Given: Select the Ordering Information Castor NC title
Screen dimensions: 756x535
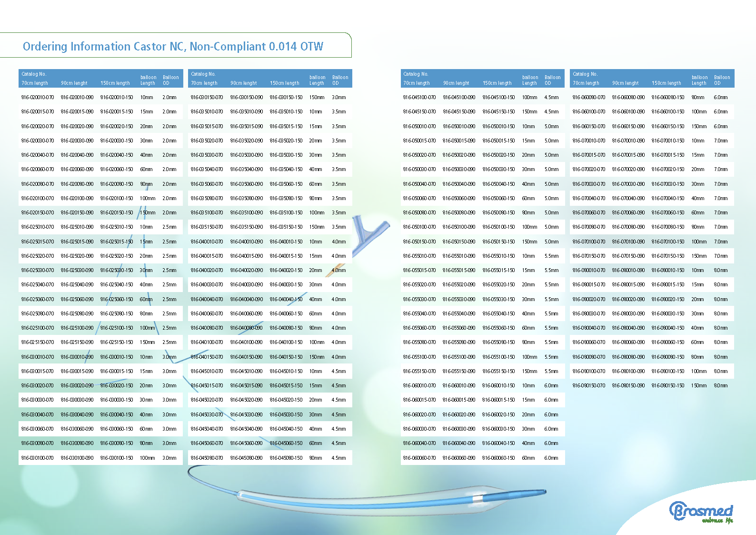Looking at the screenshot, I should coord(173,46).
